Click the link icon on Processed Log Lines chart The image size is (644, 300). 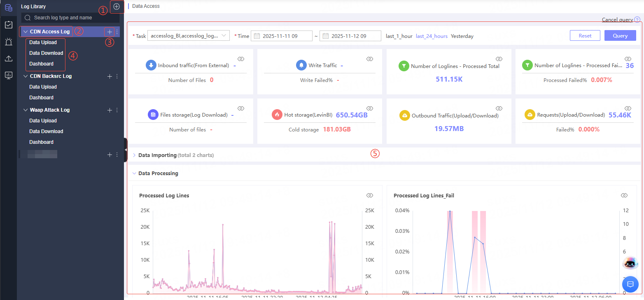[369, 195]
